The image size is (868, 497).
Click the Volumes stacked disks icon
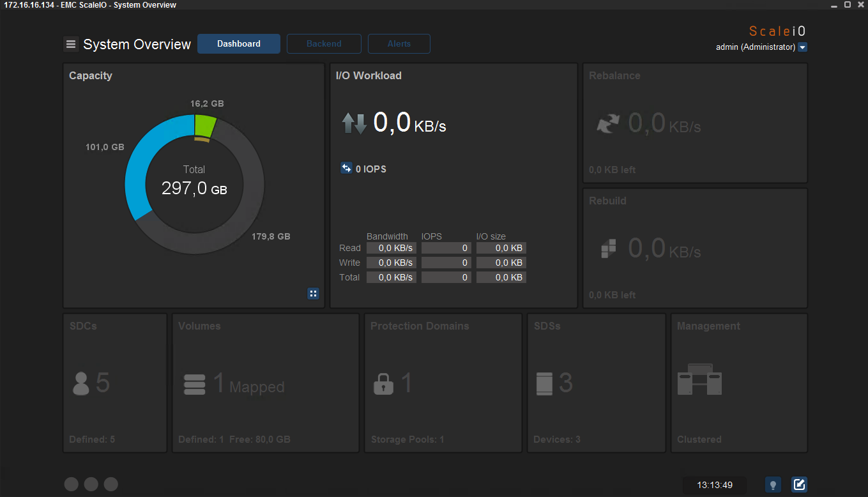pyautogui.click(x=194, y=384)
